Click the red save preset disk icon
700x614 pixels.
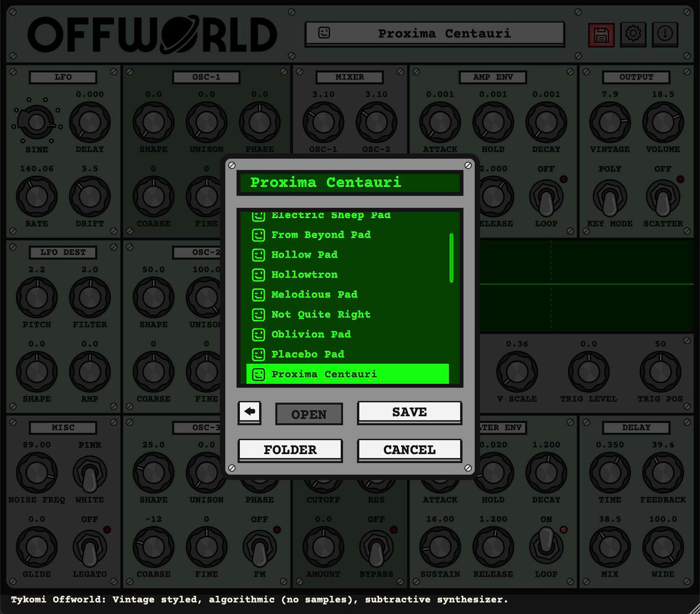point(601,35)
